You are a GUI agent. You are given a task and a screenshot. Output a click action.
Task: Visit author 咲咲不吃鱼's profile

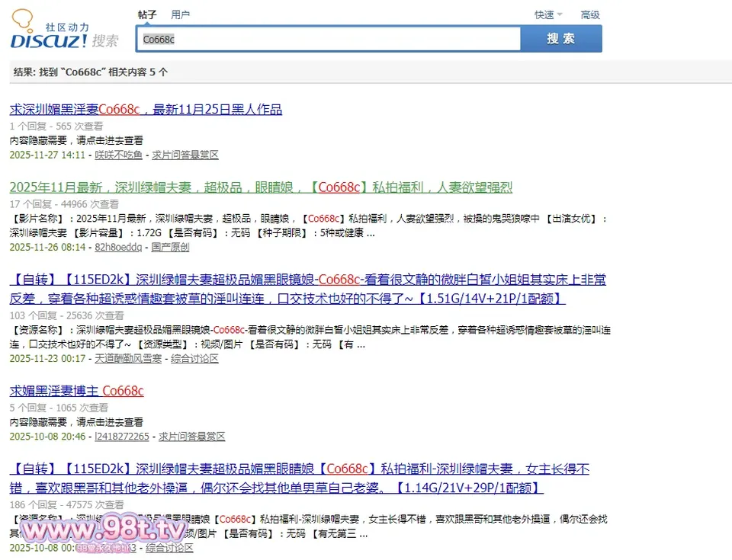(x=119, y=155)
